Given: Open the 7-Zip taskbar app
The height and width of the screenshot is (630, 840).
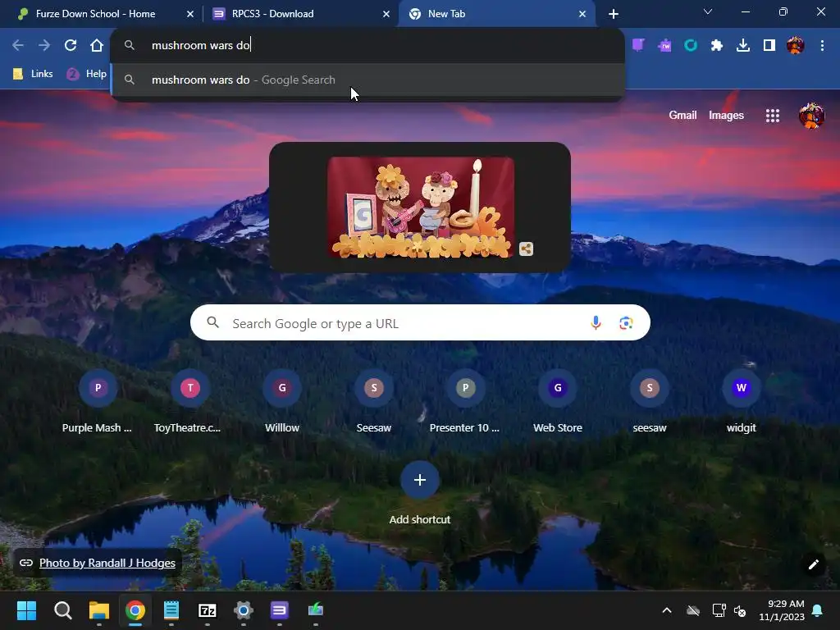Looking at the screenshot, I should (x=208, y=610).
